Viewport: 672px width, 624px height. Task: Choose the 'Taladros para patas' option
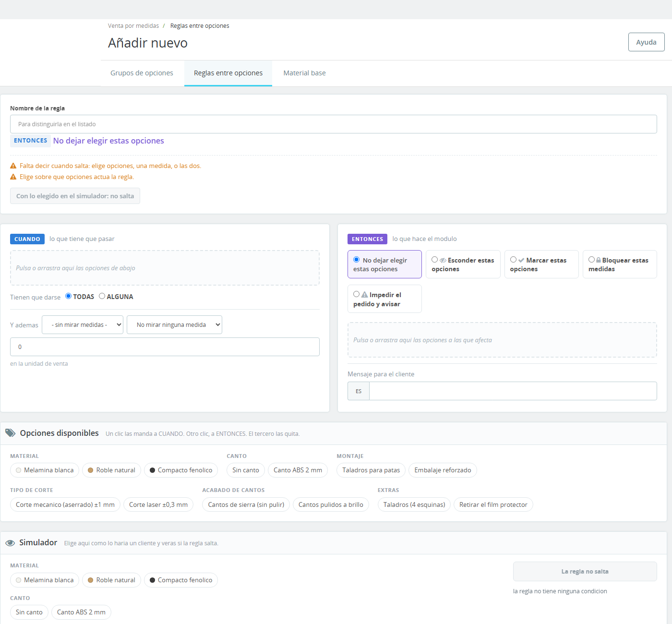point(371,470)
